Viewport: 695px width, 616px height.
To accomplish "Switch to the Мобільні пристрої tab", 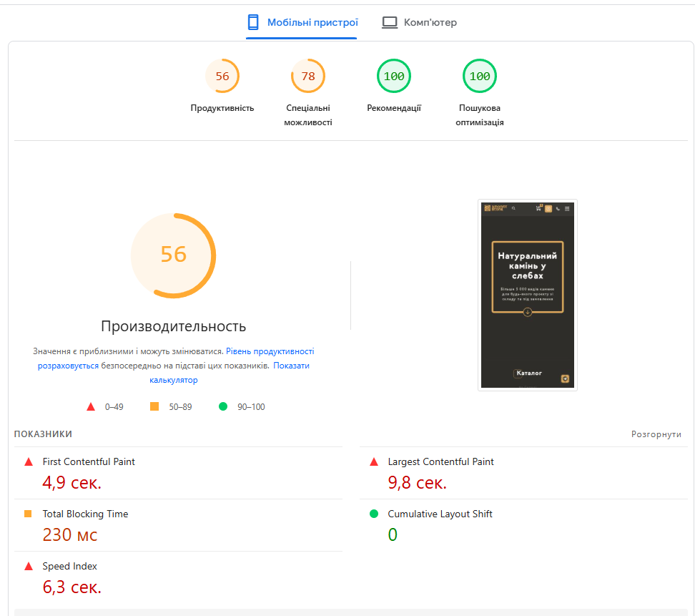I will [302, 23].
